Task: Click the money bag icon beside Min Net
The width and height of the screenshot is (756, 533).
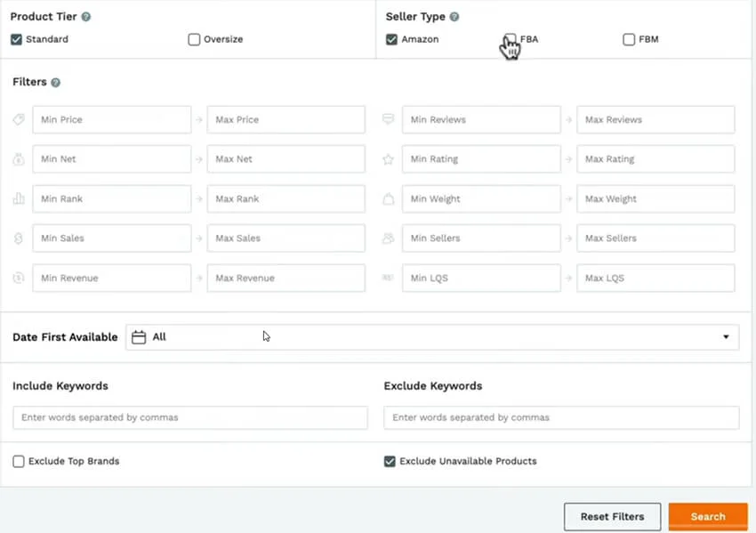Action: point(19,158)
